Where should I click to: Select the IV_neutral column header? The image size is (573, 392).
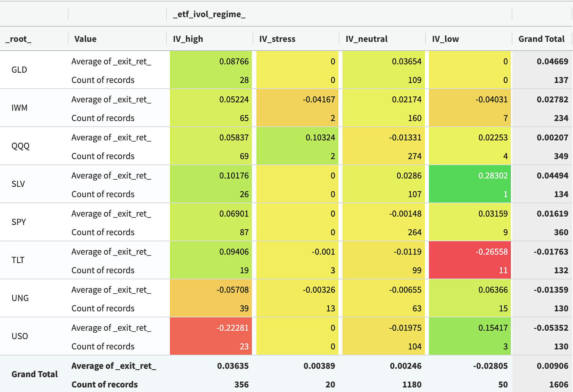pos(367,39)
